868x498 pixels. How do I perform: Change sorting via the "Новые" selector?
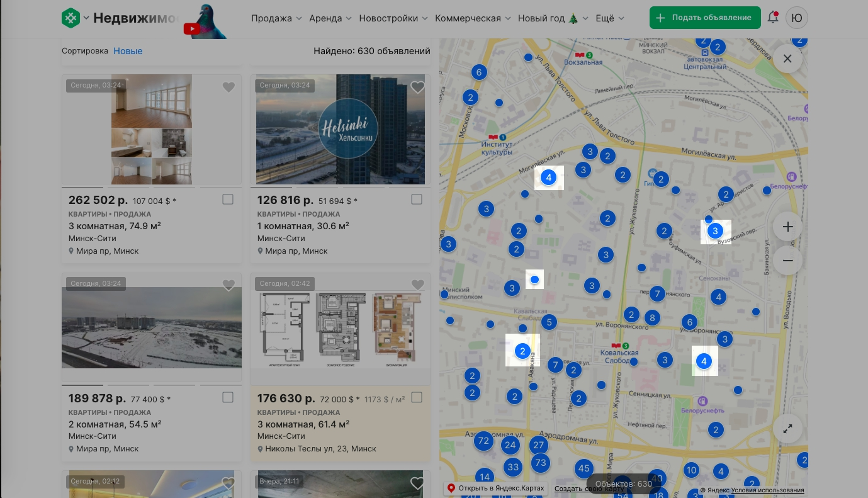[128, 51]
